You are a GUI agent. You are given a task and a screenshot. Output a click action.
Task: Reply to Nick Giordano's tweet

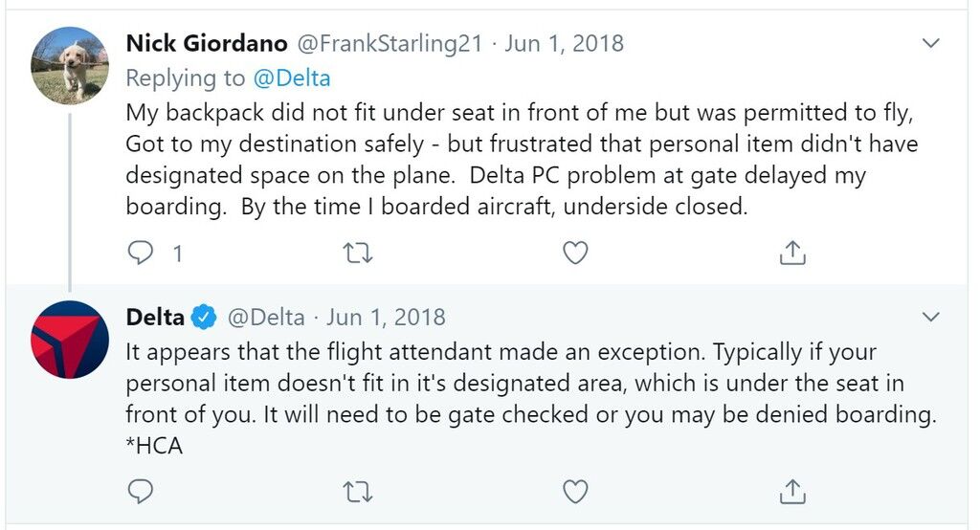pos(140,254)
